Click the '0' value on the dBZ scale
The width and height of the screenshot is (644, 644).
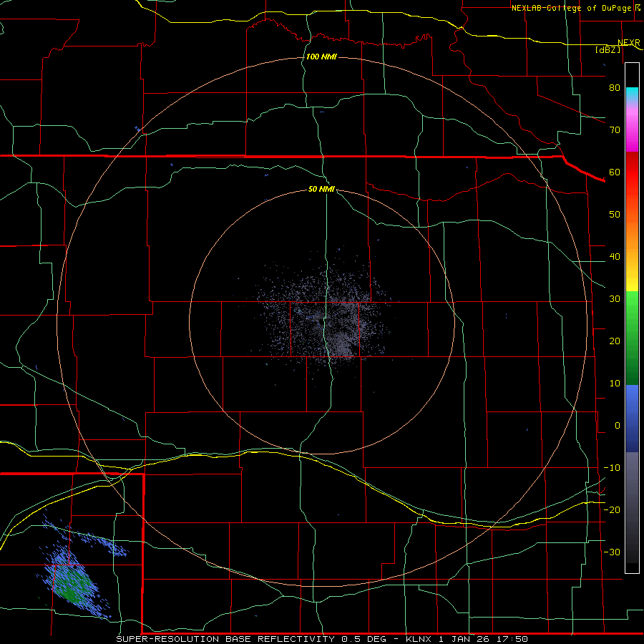tap(618, 426)
